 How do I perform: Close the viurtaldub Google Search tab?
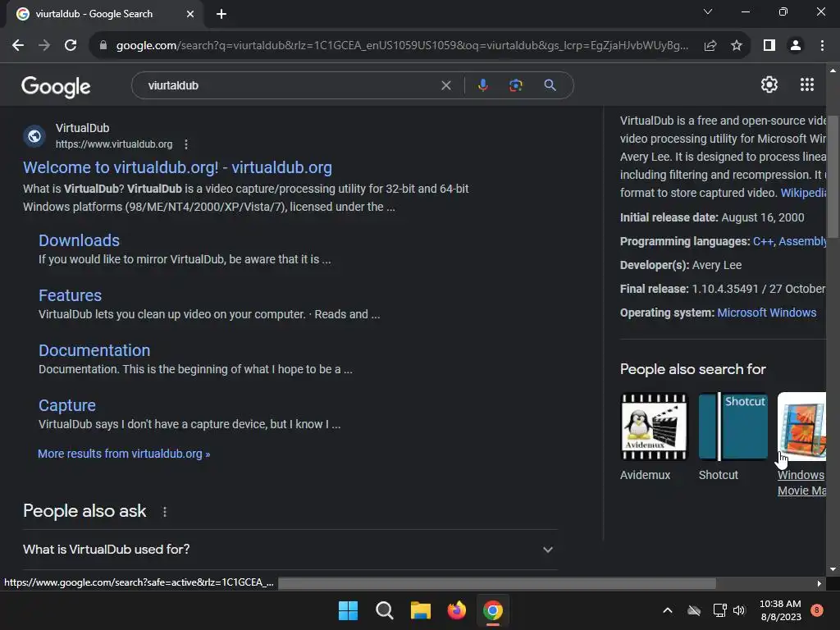[190, 14]
